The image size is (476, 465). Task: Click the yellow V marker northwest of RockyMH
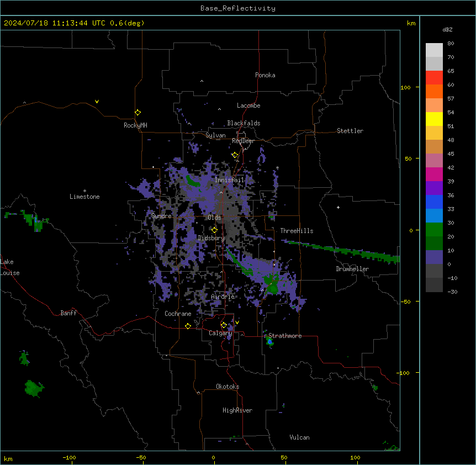(x=97, y=102)
